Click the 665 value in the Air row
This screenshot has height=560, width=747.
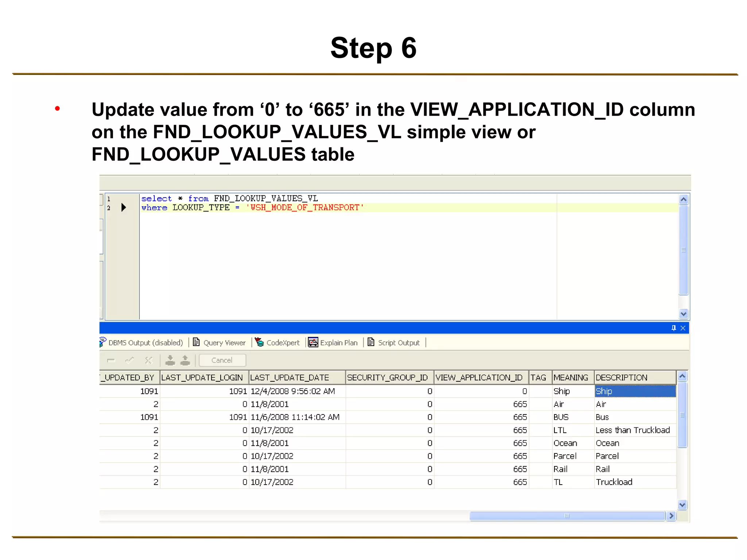[481, 404]
